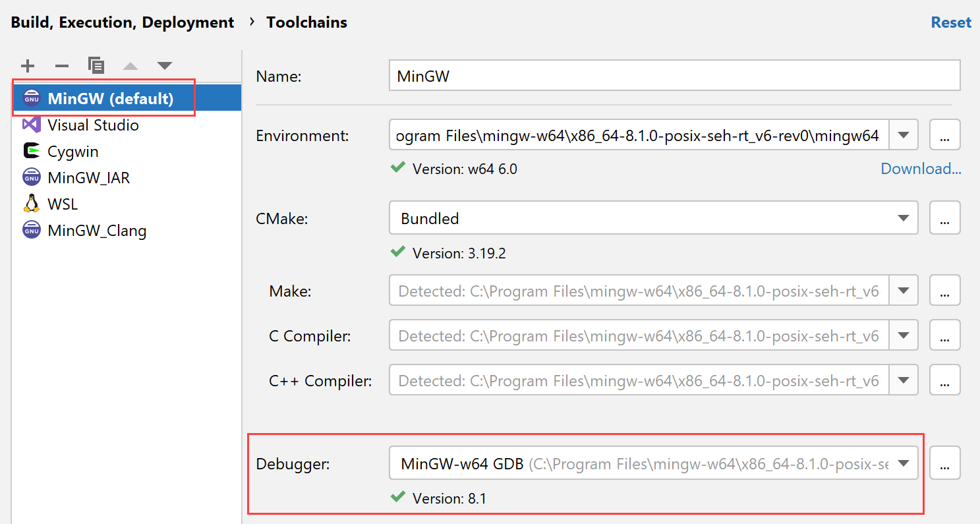The width and height of the screenshot is (980, 524).
Task: Move the selected toolchain up
Action: tap(130, 65)
